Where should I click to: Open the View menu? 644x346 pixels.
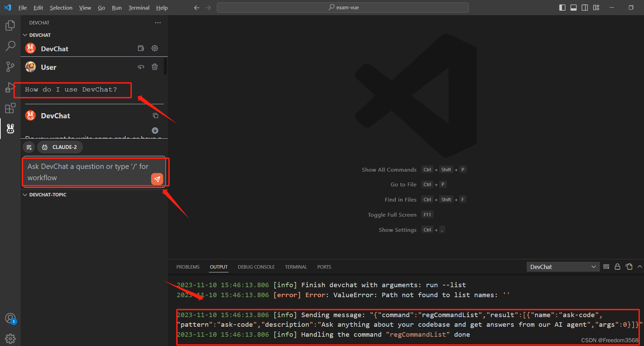coord(85,8)
